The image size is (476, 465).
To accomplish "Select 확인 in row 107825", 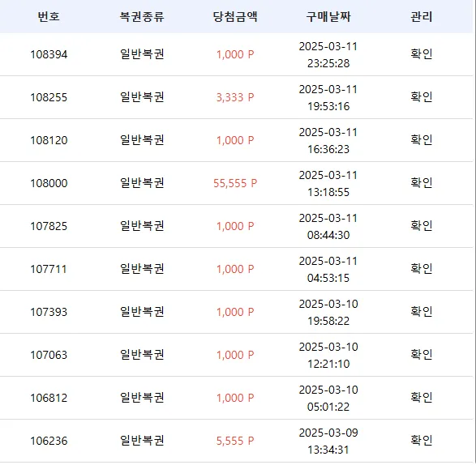I will (x=421, y=226).
